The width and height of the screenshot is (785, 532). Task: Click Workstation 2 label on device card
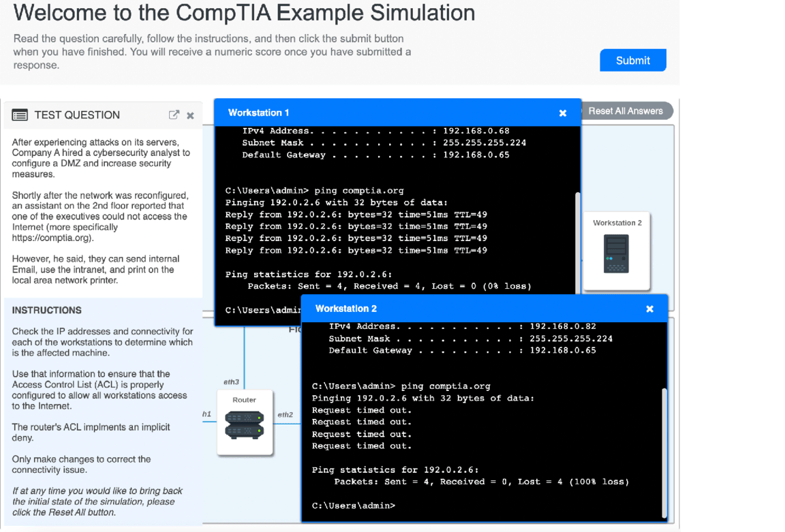[617, 223]
